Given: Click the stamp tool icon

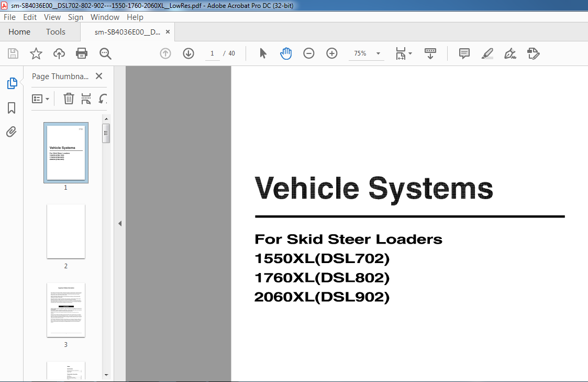Looking at the screenshot, I should pos(533,53).
